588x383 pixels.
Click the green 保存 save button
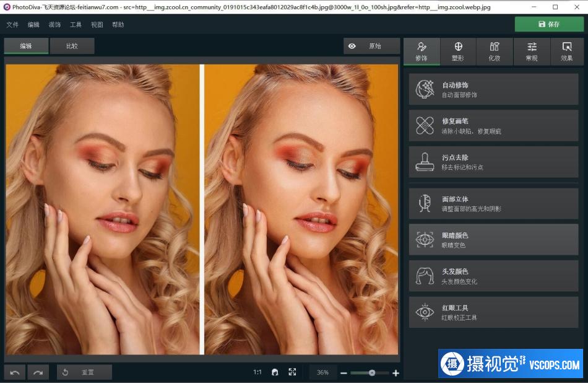click(549, 24)
